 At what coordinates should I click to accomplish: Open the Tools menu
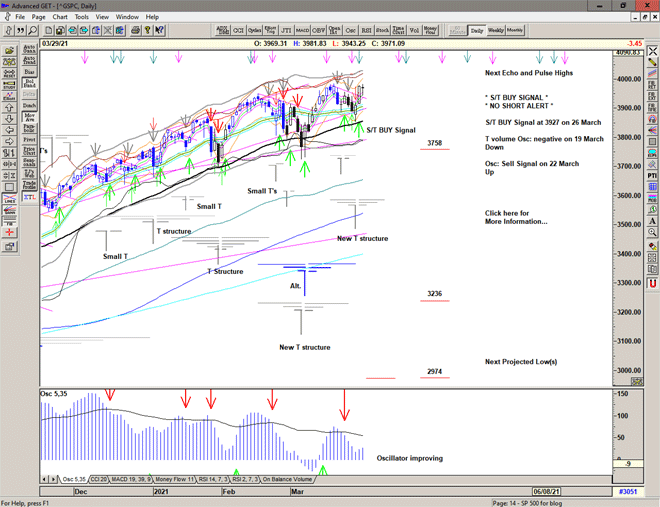pos(82,17)
